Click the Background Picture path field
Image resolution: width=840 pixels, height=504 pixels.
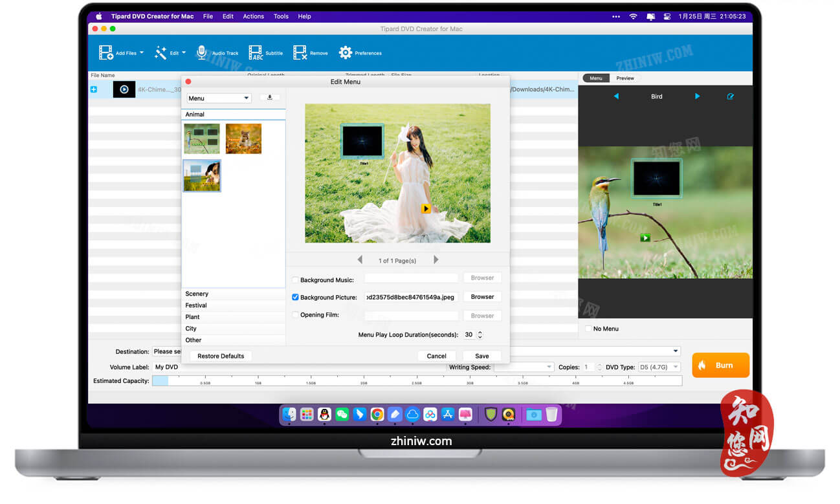pos(411,297)
